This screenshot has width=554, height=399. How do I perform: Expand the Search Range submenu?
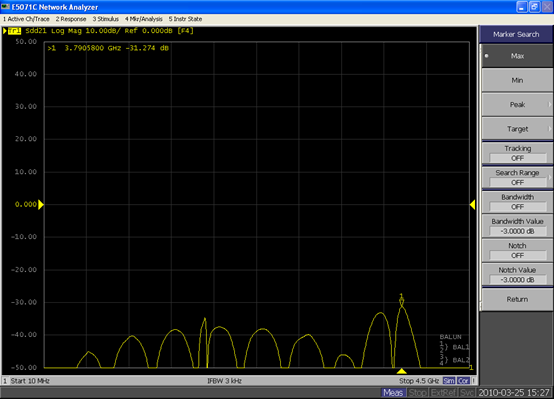517,177
